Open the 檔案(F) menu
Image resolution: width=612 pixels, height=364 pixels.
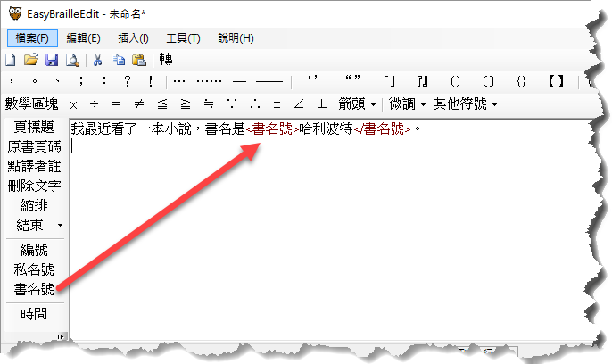(x=33, y=38)
